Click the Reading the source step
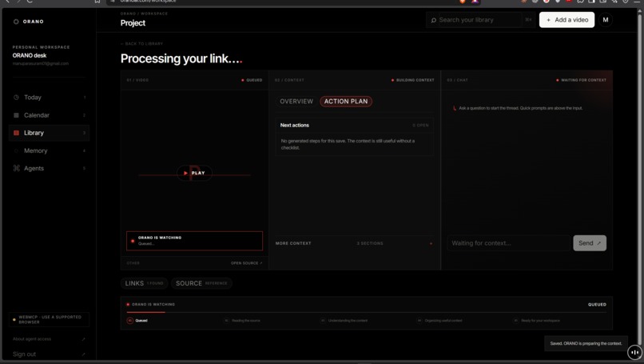The width and height of the screenshot is (644, 364). pos(242,321)
